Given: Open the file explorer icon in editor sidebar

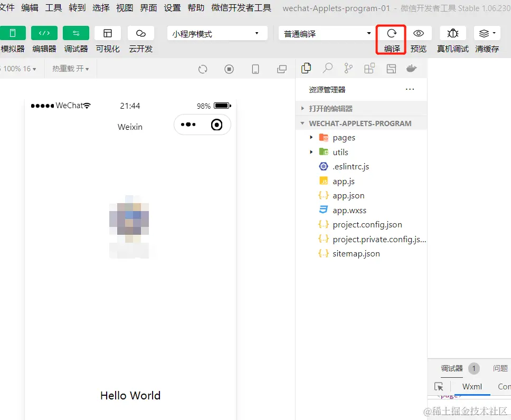Looking at the screenshot, I should click(x=306, y=69).
